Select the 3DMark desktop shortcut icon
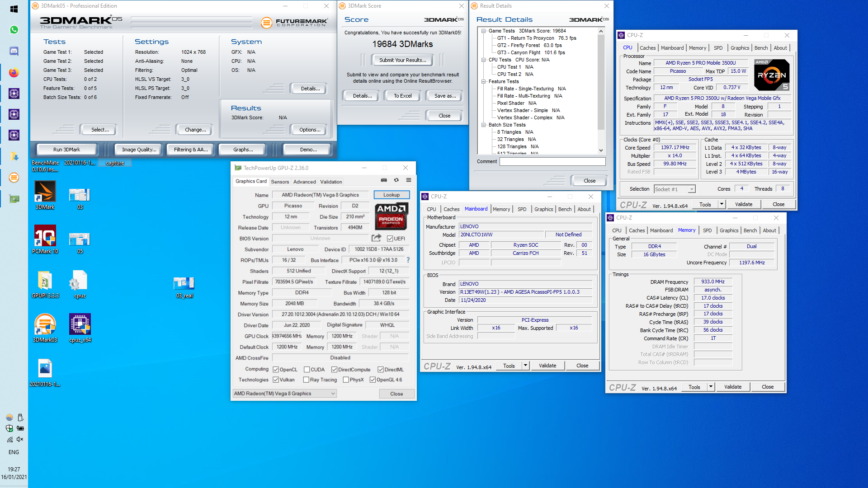The image size is (868, 488). point(45,195)
